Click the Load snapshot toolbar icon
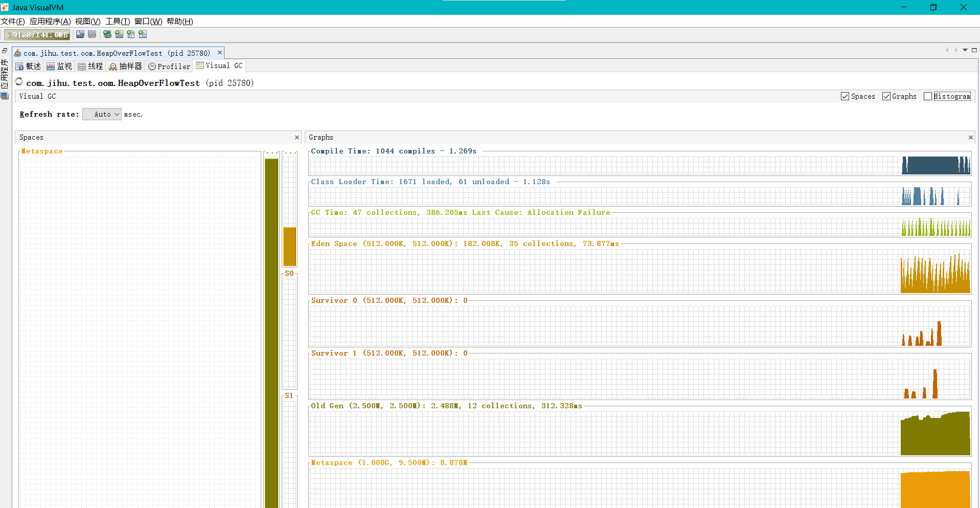Screen dimensions: 980x508 (x=80, y=34)
